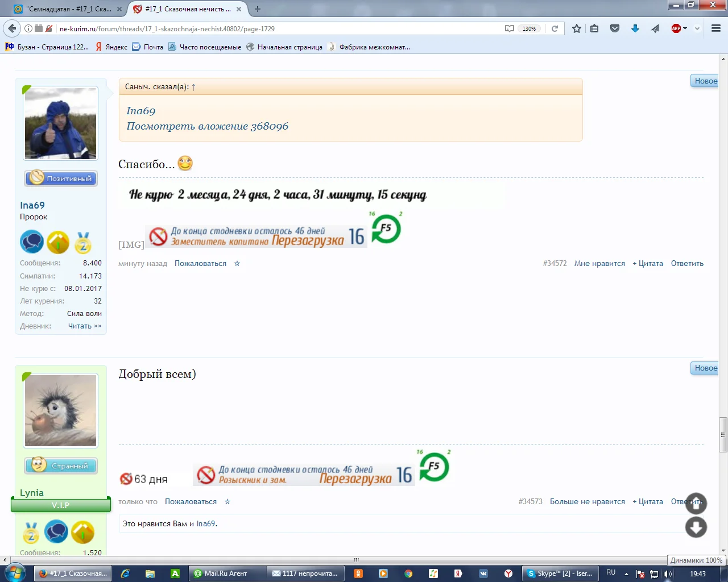Viewport: 728px width, 582px height.
Task: Click the 130% zoom indicator in address bar
Action: tap(528, 28)
